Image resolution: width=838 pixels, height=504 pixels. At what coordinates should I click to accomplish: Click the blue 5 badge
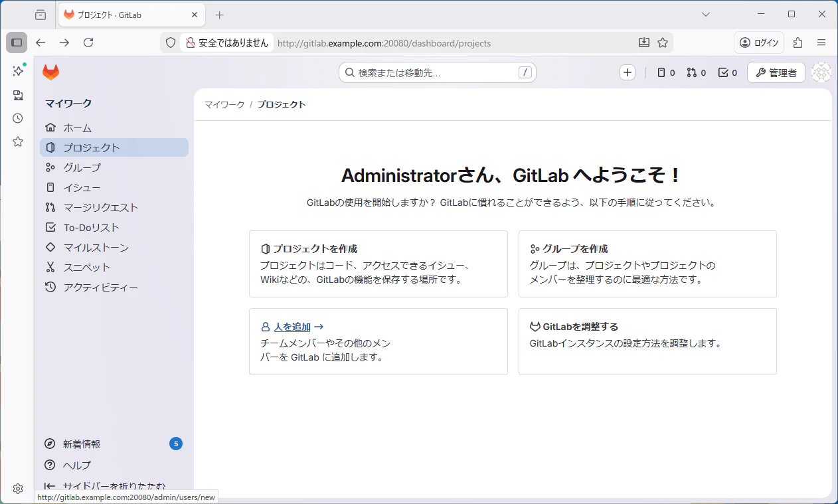coord(176,444)
